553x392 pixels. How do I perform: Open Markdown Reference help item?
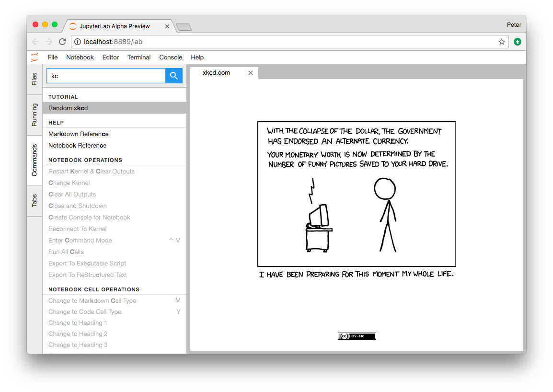(x=115, y=134)
